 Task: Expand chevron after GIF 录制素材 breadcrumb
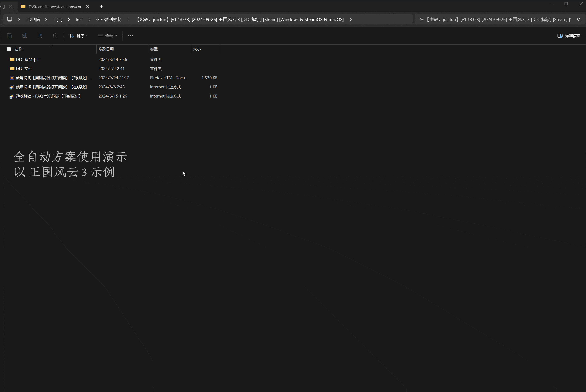pos(129,20)
